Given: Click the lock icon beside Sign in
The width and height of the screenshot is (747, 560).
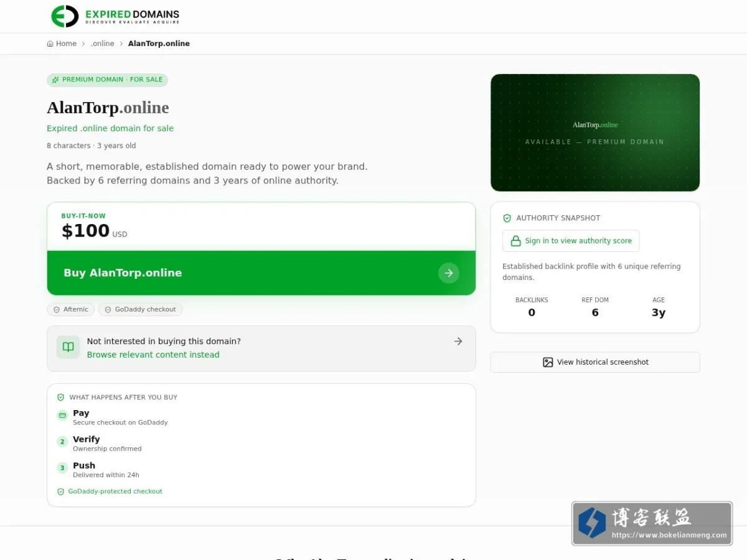Looking at the screenshot, I should (515, 241).
